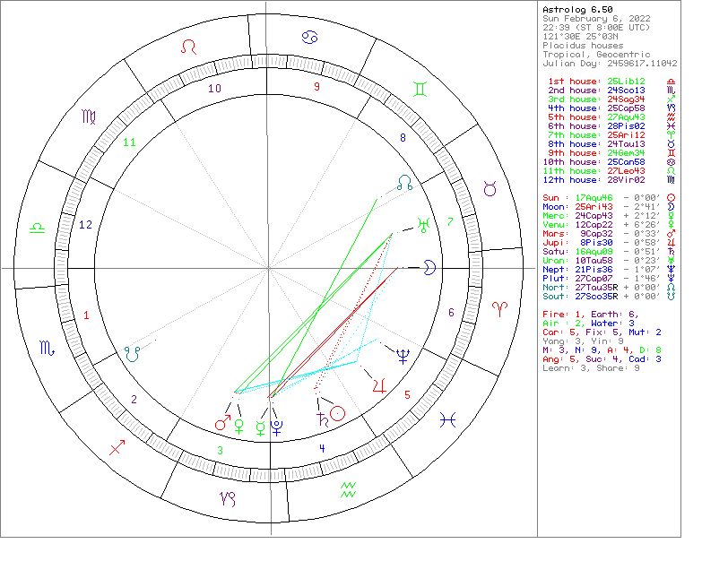Select the Saturn glyph in the fourth house
The height and width of the screenshot is (561, 728).
click(x=321, y=418)
